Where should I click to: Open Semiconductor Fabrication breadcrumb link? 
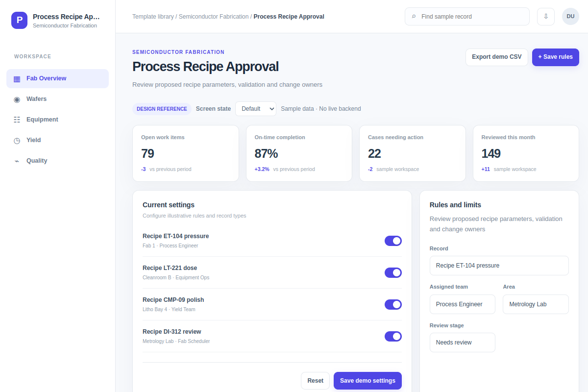pyautogui.click(x=214, y=17)
